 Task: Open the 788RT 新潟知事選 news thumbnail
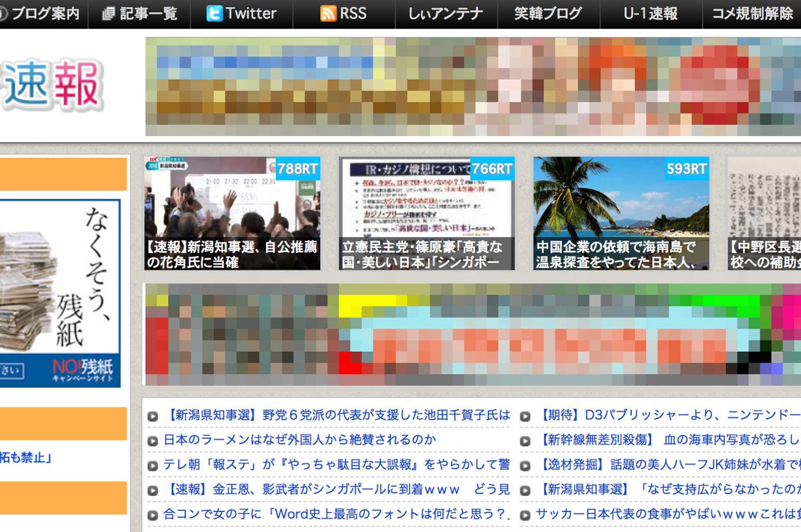click(x=232, y=213)
